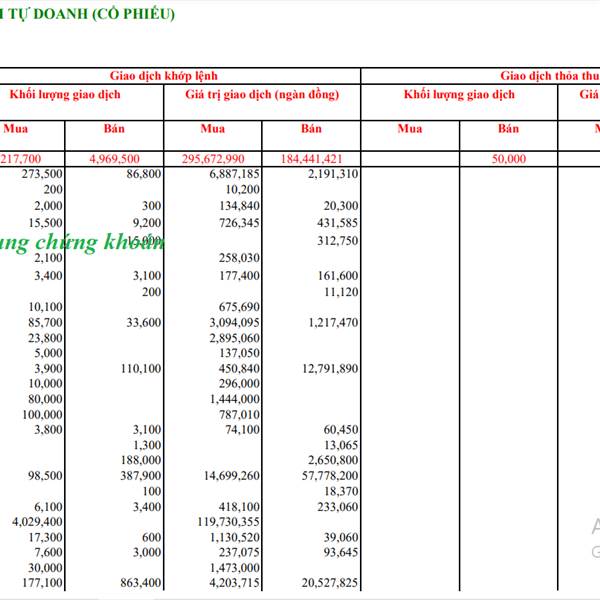
Task: Select the cell 1,444,000
Action: click(x=234, y=399)
